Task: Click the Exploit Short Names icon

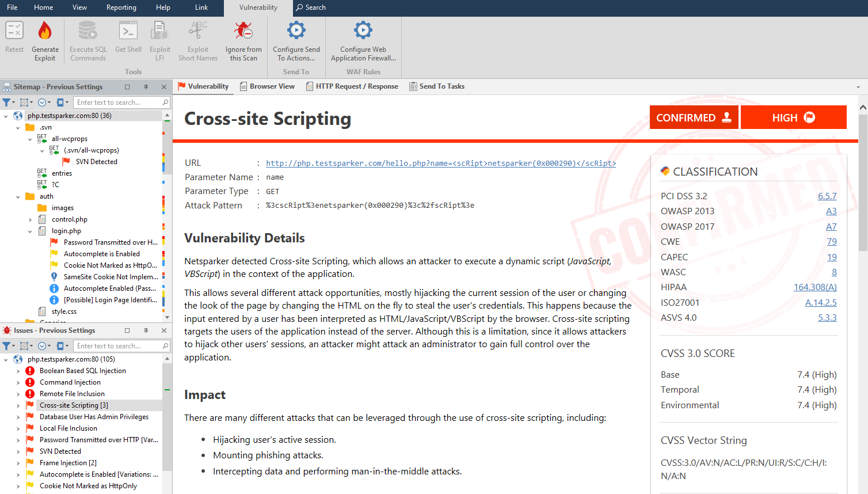Action: 198,30
